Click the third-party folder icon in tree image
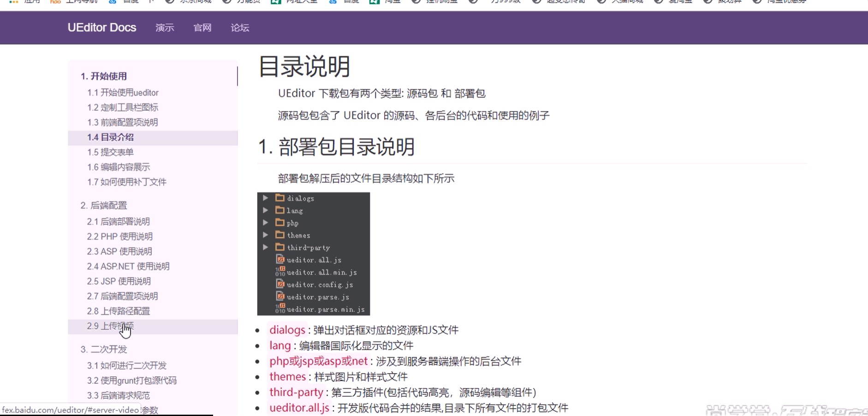 (280, 247)
